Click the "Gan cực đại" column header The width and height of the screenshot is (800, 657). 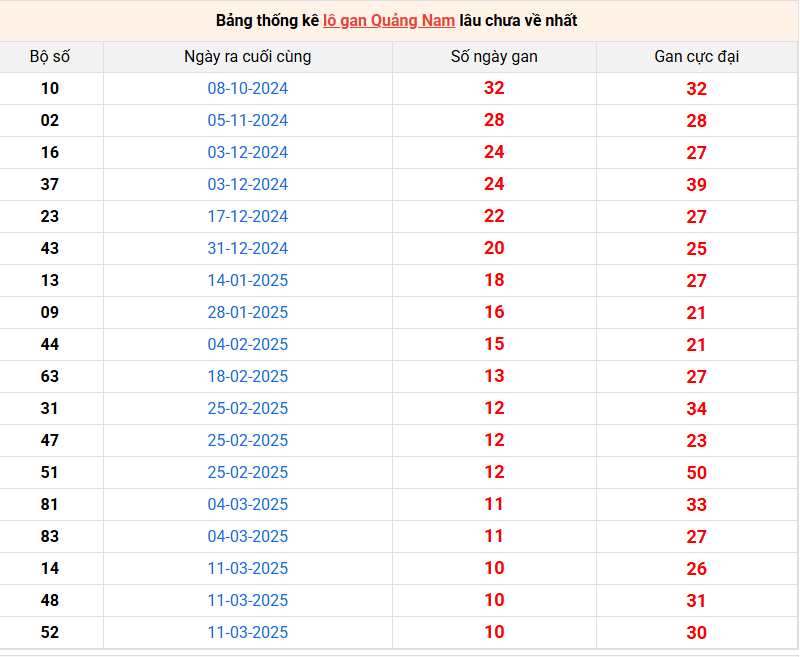[697, 57]
